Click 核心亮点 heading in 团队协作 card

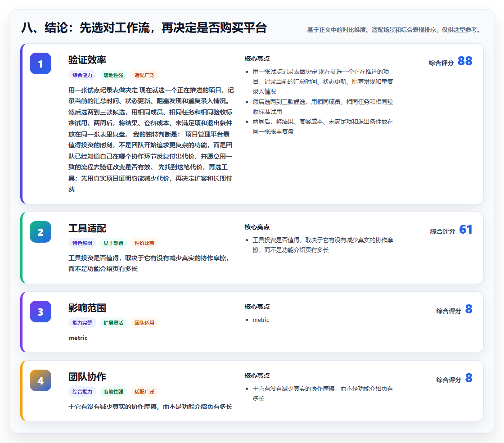point(257,375)
